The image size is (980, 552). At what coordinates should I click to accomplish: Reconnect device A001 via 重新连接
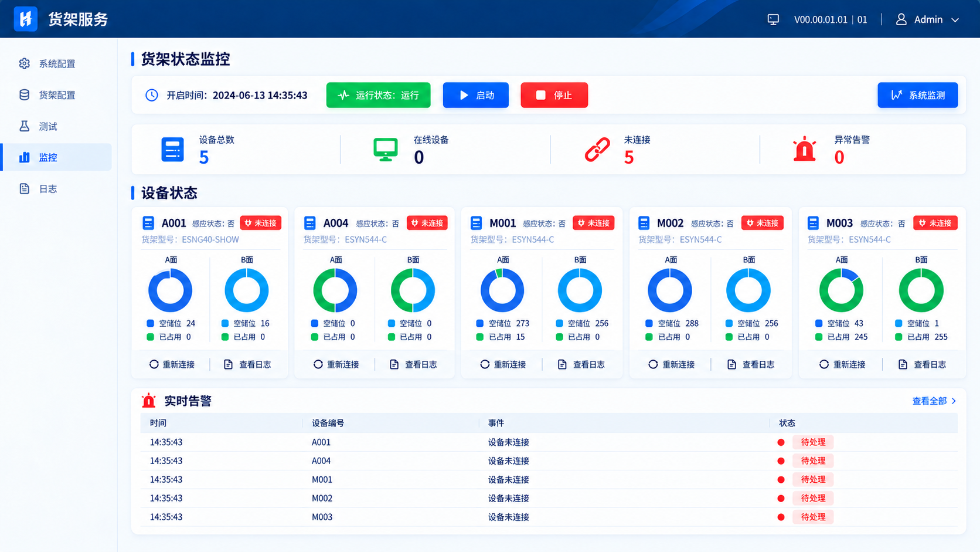[x=172, y=364]
